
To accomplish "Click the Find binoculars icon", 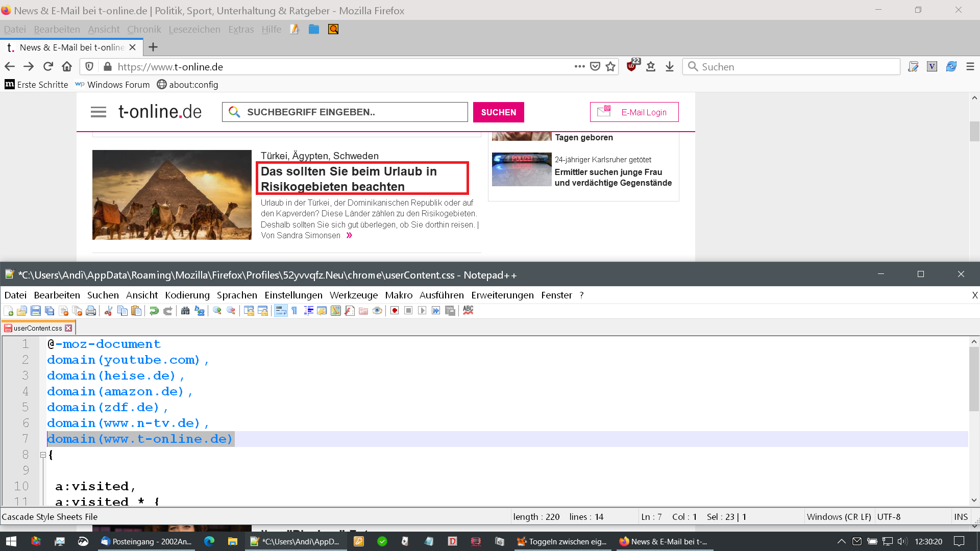I will tap(185, 311).
